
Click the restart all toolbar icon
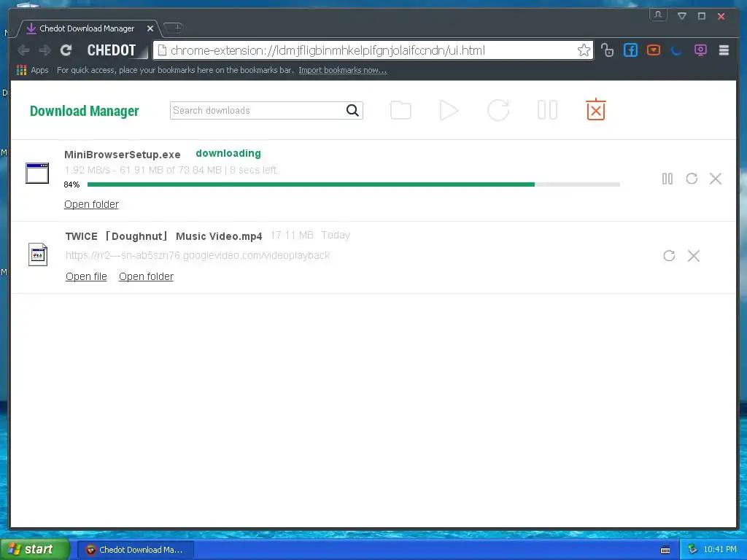(x=498, y=111)
